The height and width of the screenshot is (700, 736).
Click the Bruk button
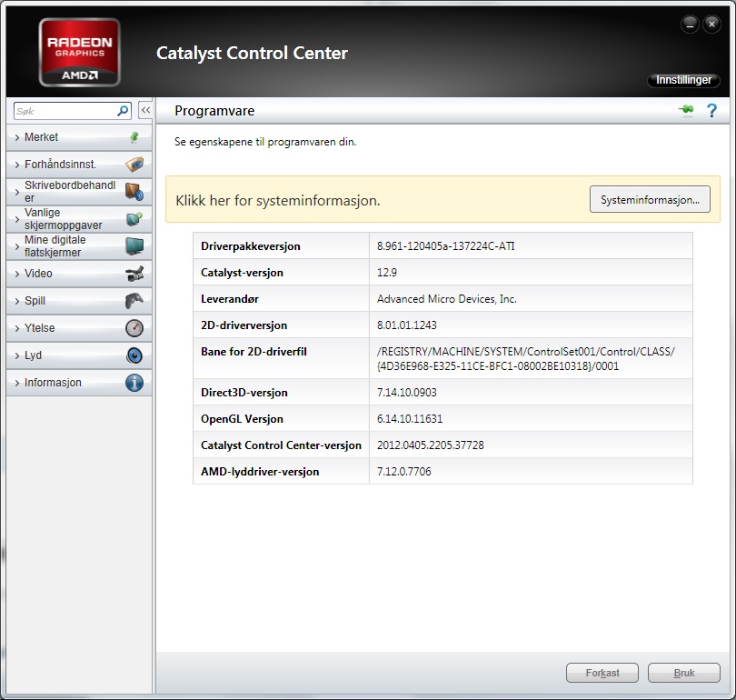coord(684,673)
